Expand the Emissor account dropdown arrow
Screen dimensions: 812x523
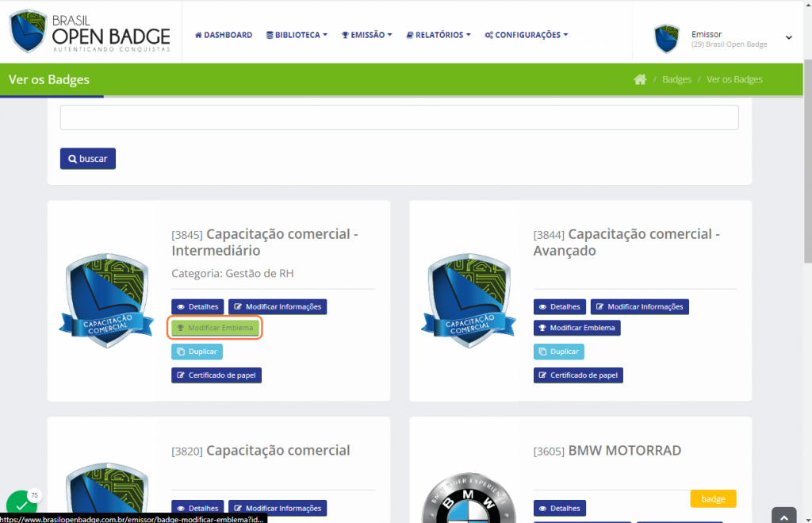point(788,37)
